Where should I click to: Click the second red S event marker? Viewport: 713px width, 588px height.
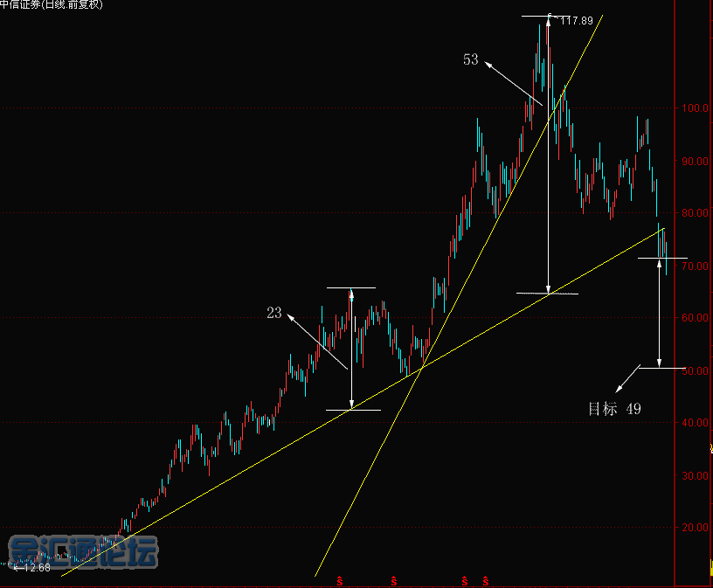pyautogui.click(x=394, y=581)
